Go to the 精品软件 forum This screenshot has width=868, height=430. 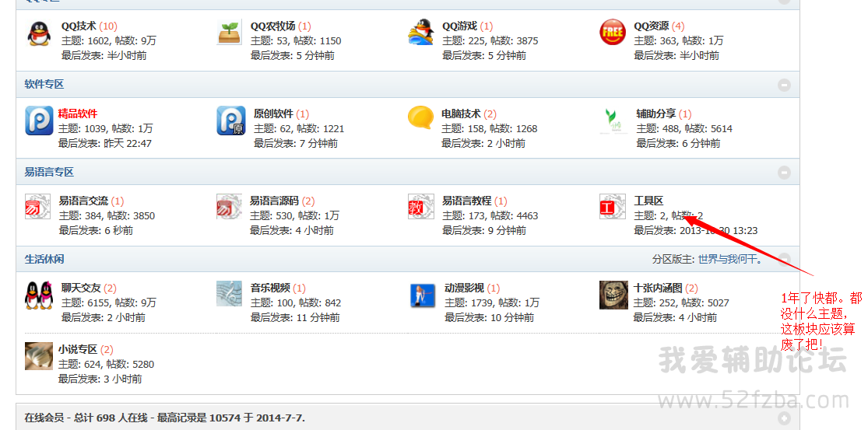point(78,114)
